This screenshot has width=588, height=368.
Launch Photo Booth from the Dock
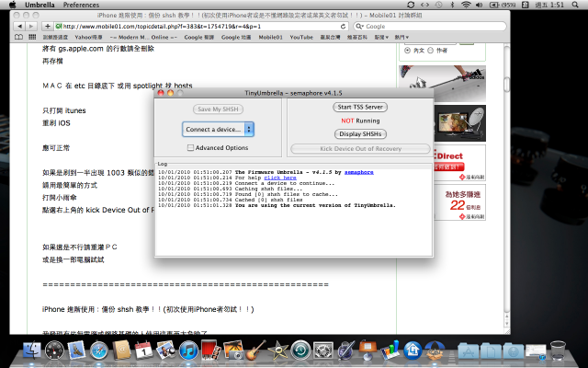point(210,350)
